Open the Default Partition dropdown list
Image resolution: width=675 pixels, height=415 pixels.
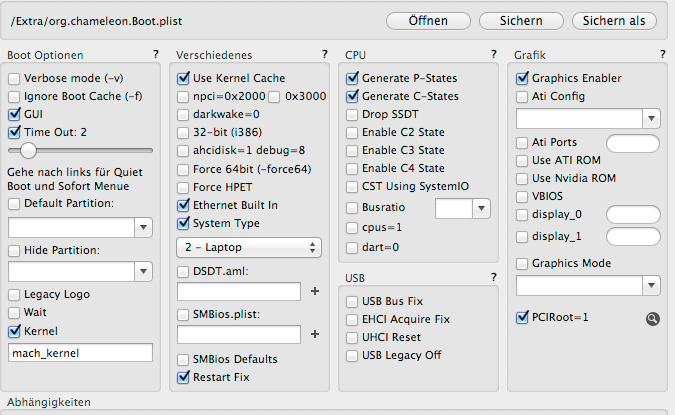(x=141, y=228)
